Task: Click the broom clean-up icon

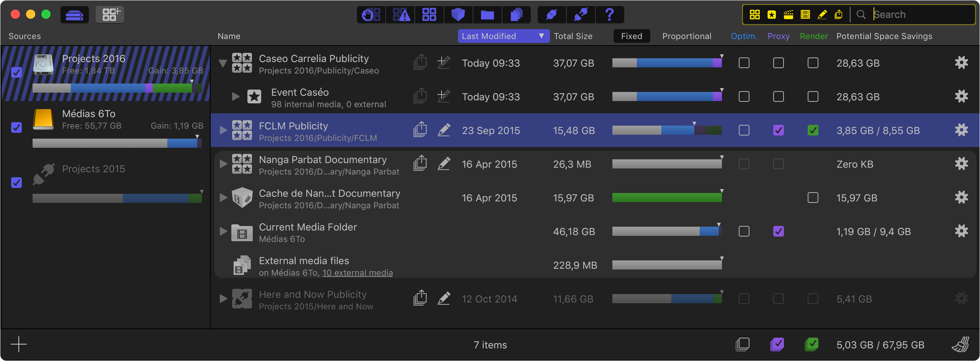Action: click(x=961, y=345)
